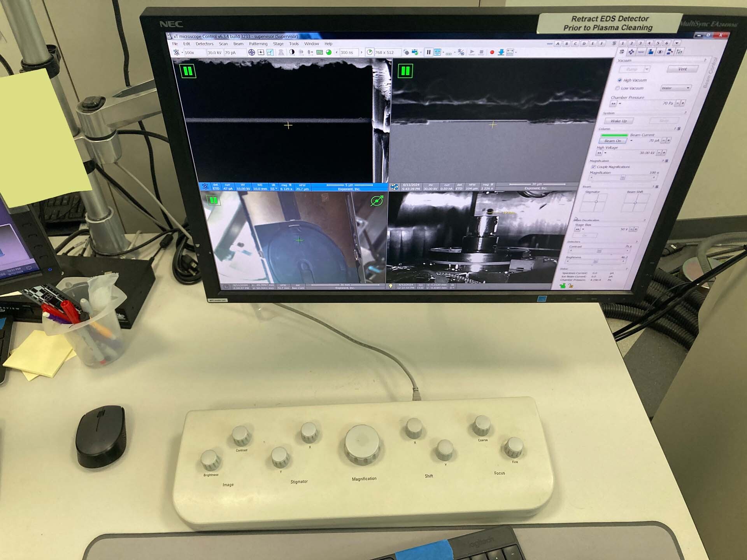Click the blue download-arrow snapshot icon
747x560 pixels.
click(501, 52)
